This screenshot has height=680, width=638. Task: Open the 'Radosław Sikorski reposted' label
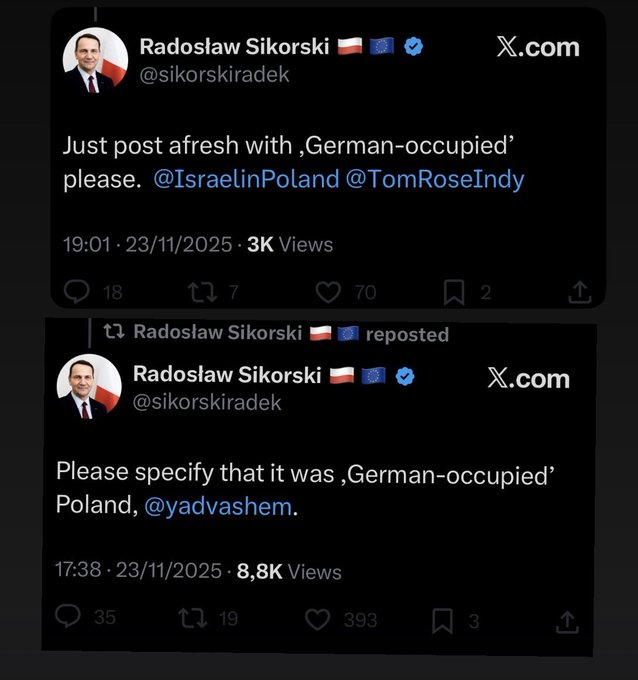[270, 333]
